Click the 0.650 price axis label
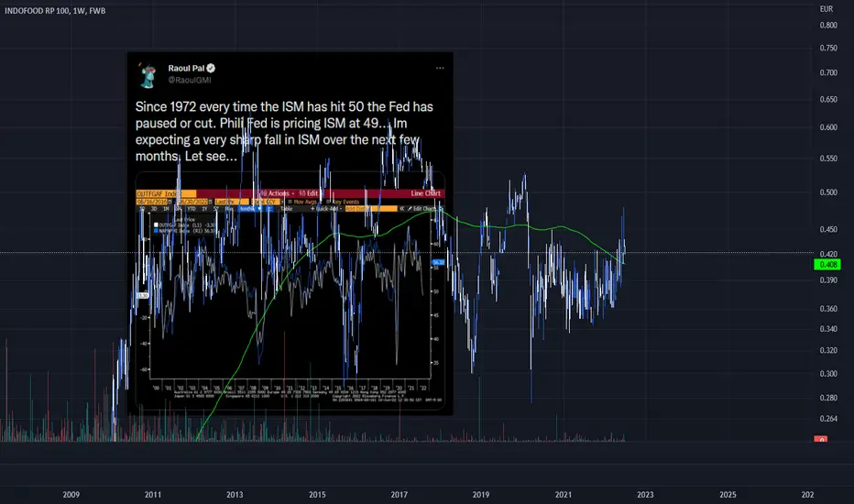 (x=828, y=99)
